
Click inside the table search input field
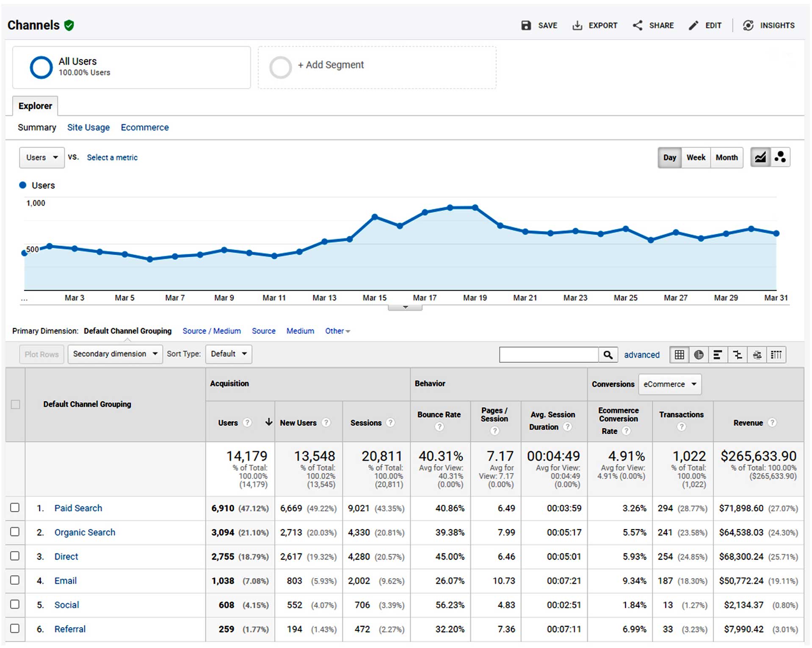pyautogui.click(x=548, y=355)
